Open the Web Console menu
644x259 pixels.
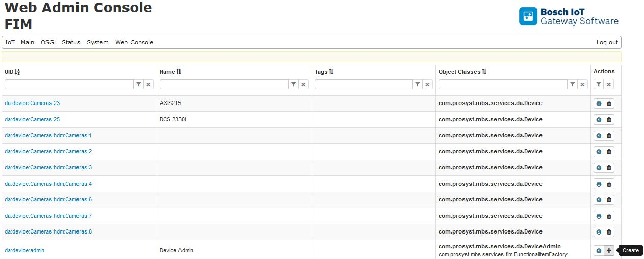(x=134, y=42)
